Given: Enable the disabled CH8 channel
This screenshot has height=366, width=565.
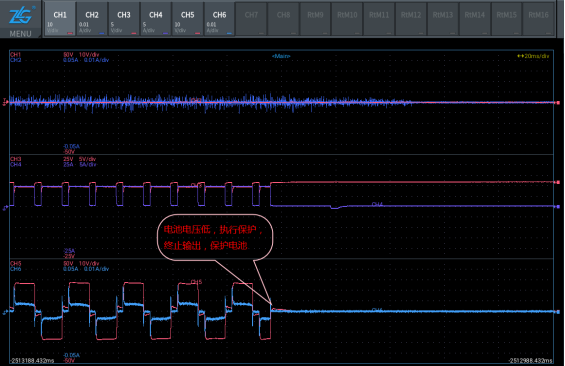Looking at the screenshot, I should tap(283, 19).
